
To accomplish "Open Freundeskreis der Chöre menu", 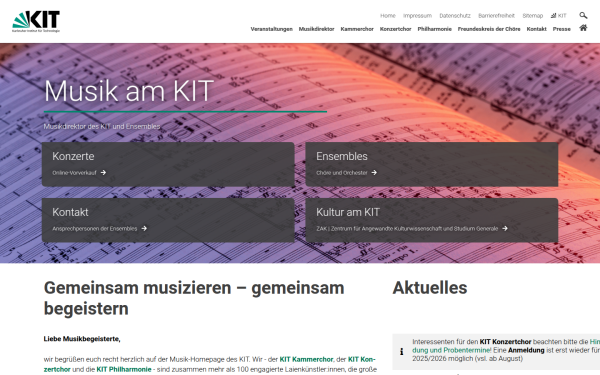I will pos(489,29).
